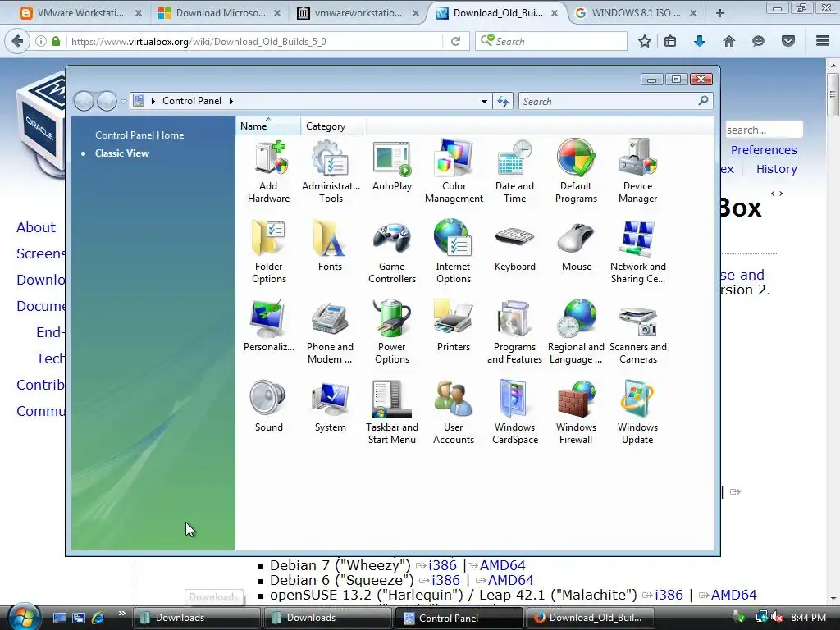Open Windows CardSpace icon
Viewport: 840px width, 630px height.
514,413
